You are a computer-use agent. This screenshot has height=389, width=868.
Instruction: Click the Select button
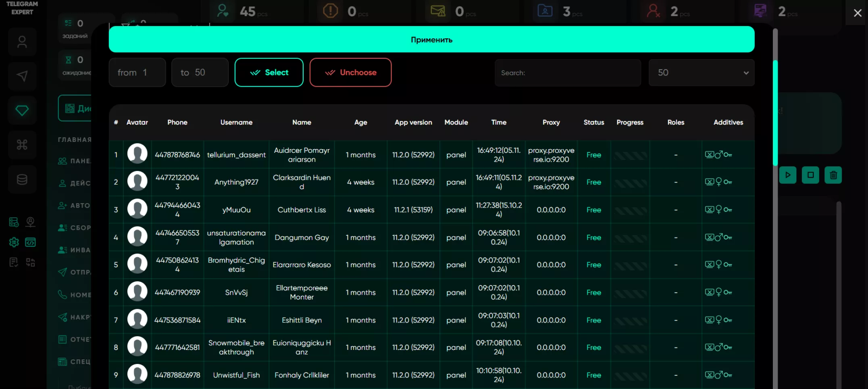(x=269, y=73)
